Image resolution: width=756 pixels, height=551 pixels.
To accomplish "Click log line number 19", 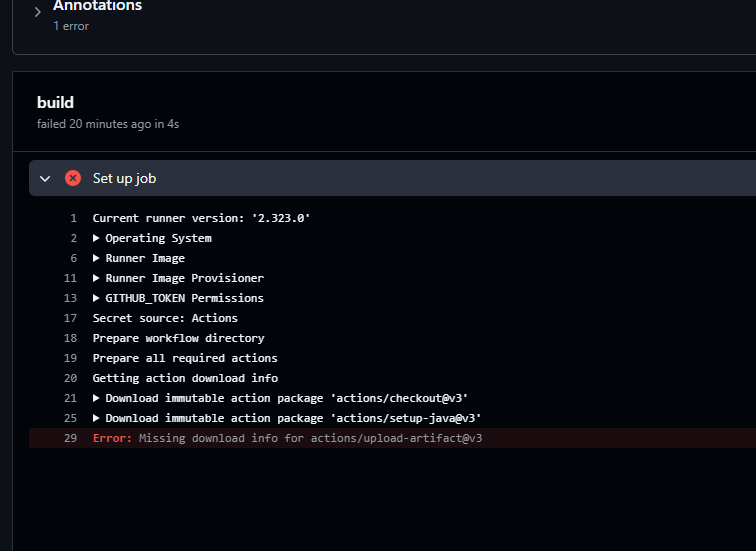I will tap(70, 358).
